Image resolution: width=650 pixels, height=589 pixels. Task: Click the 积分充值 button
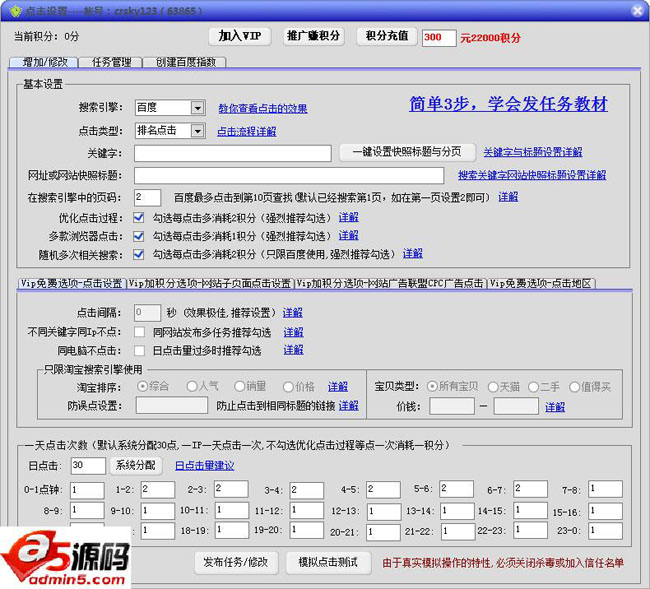point(387,36)
